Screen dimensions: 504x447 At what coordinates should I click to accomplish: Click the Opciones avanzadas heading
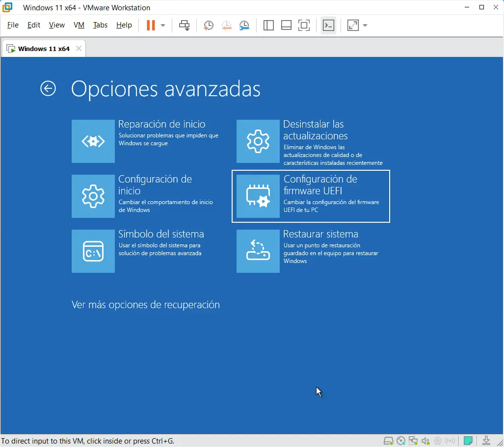tap(165, 89)
